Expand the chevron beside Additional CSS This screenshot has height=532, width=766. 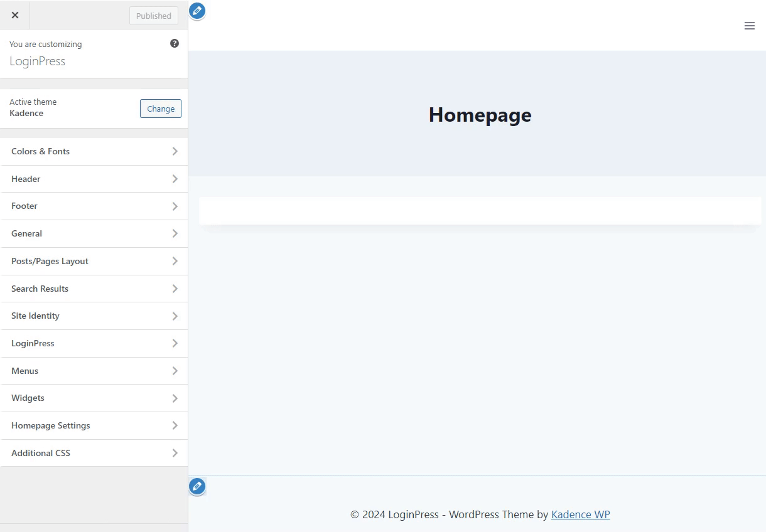(x=175, y=453)
